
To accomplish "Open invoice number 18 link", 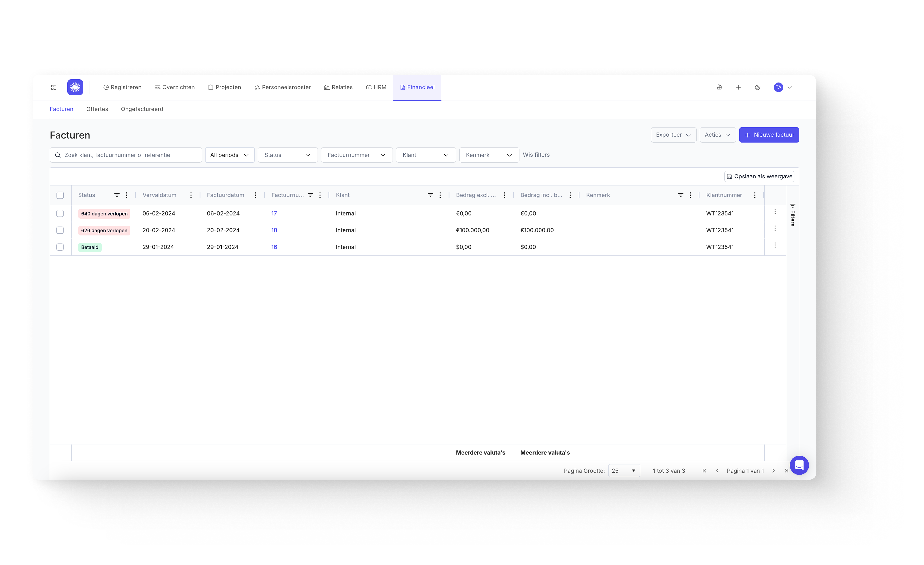I will tap(274, 230).
